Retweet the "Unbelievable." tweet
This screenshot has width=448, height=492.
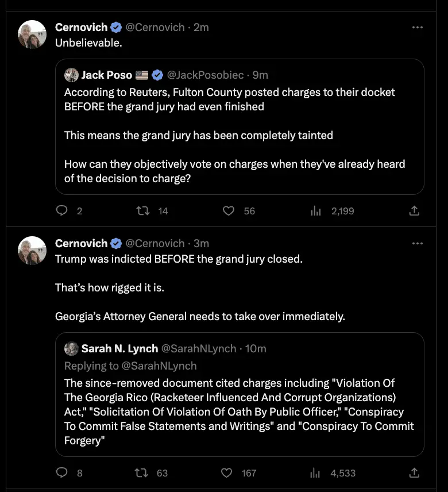coord(142,211)
